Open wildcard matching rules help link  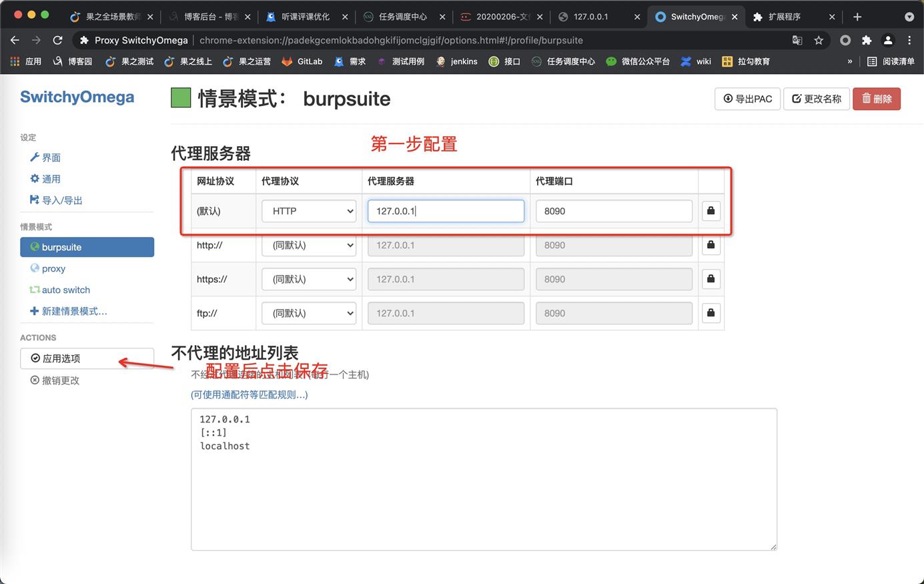pyautogui.click(x=249, y=394)
